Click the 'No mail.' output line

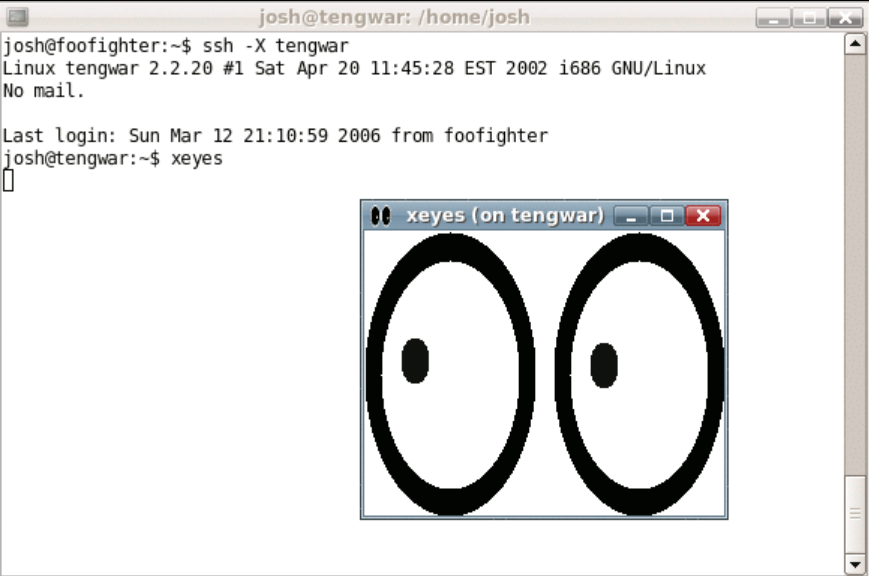44,91
